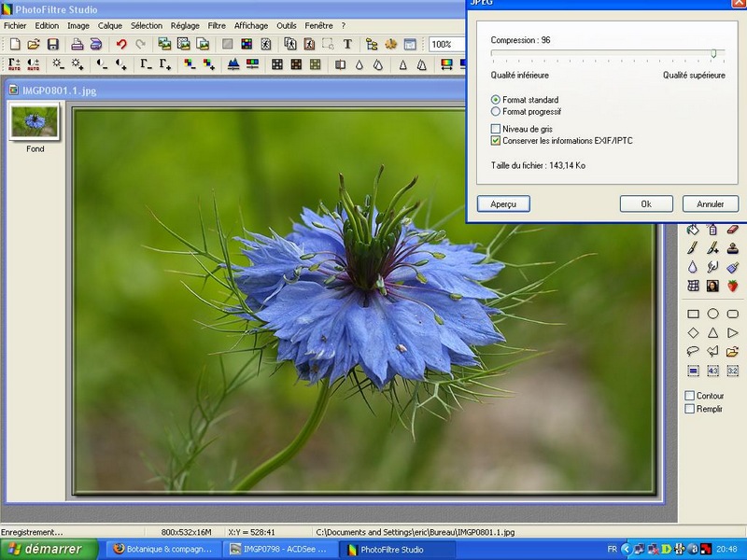The height and width of the screenshot is (560, 747).
Task: Click the Save floppy disk icon
Action: click(x=53, y=44)
